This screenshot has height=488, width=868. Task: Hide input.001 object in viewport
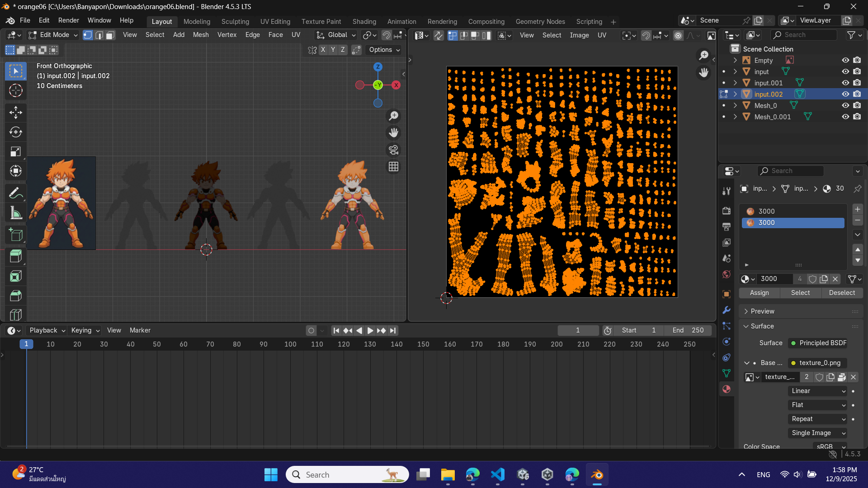pos(845,83)
